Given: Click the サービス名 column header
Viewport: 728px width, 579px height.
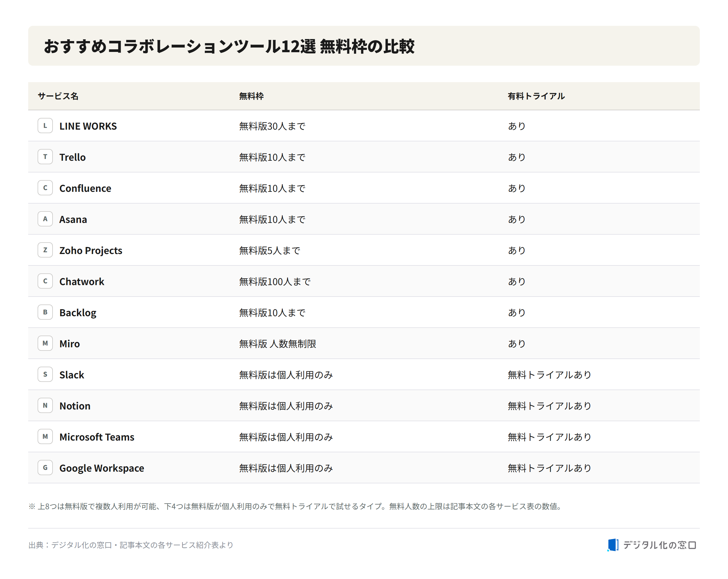Looking at the screenshot, I should tap(58, 96).
